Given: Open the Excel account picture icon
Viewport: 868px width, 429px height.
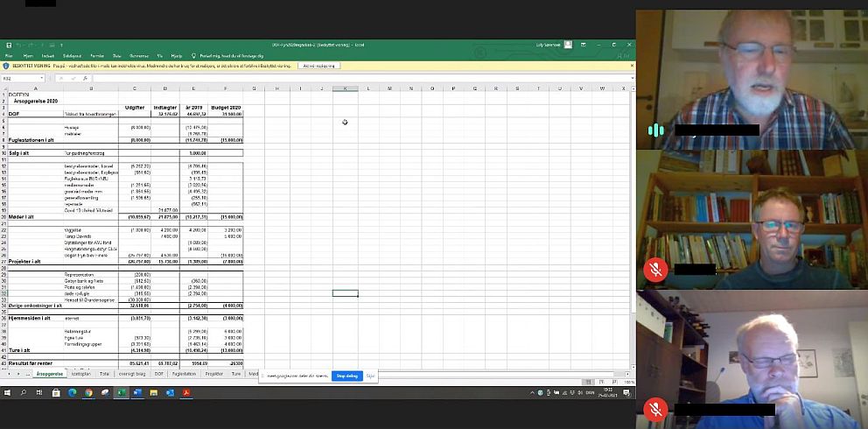Looking at the screenshot, I should coord(568,45).
